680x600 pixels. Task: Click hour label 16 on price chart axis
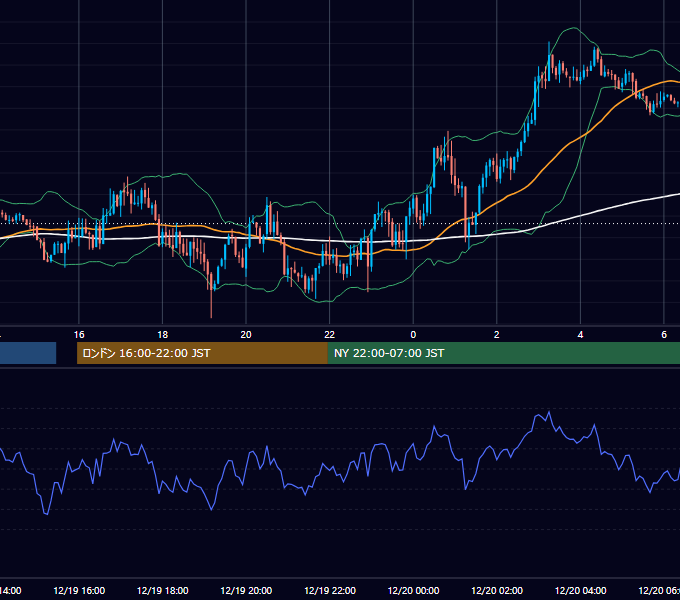tap(79, 335)
